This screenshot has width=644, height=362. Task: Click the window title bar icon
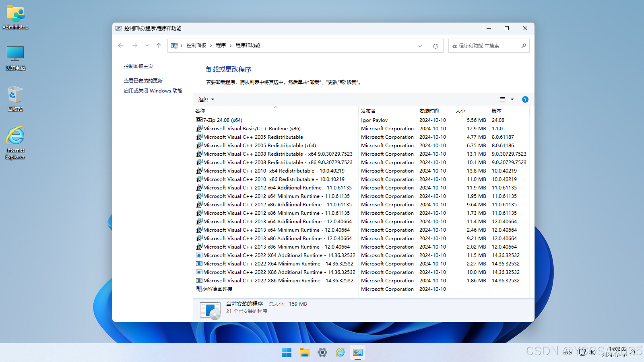(119, 29)
